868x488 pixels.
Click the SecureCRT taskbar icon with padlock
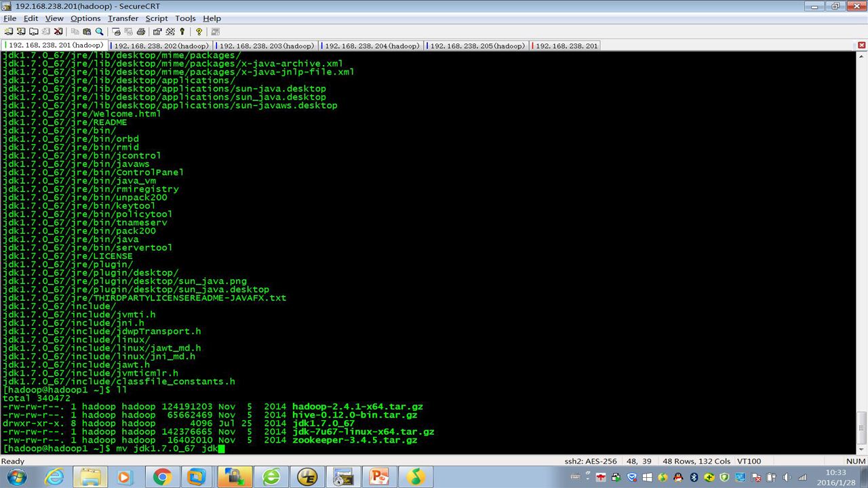pos(234,477)
